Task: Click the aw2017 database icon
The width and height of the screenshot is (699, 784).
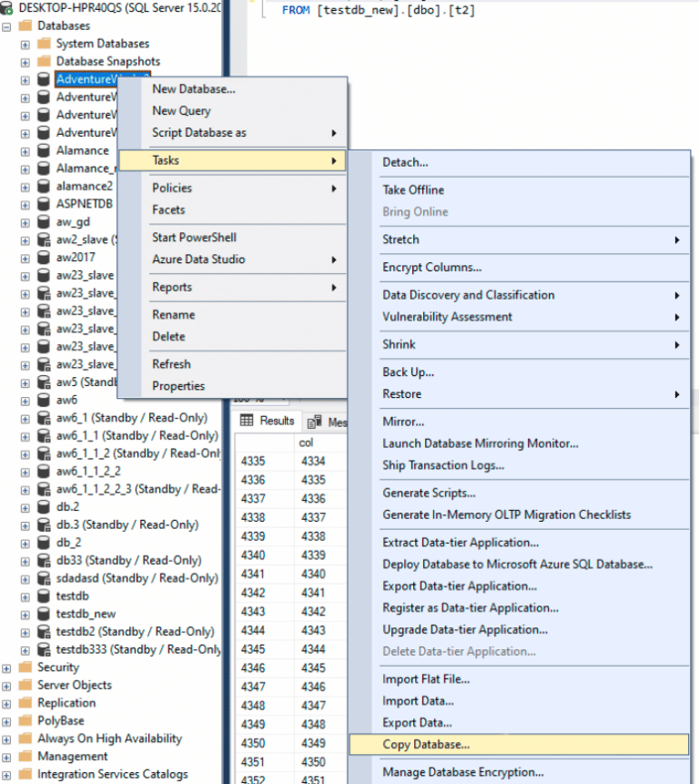Action: 43,258
